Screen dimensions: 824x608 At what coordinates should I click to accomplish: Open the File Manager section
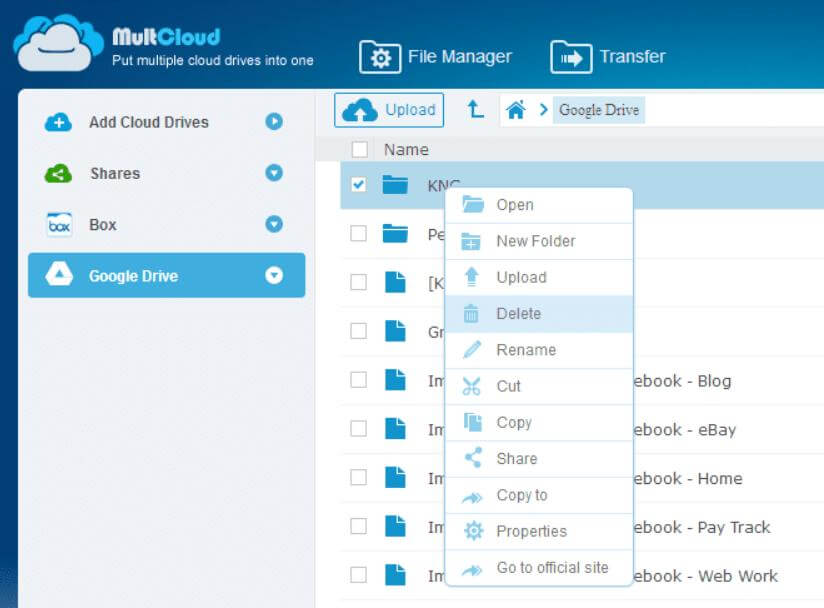[x=435, y=57]
